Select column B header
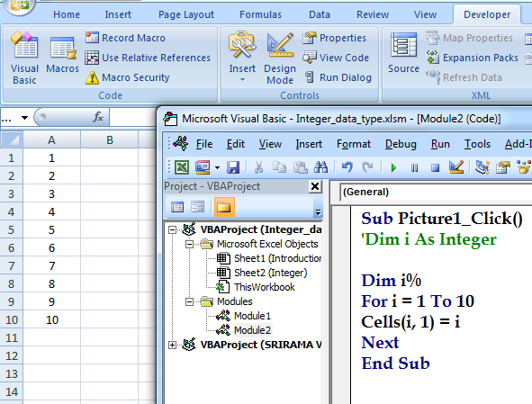 coord(110,139)
